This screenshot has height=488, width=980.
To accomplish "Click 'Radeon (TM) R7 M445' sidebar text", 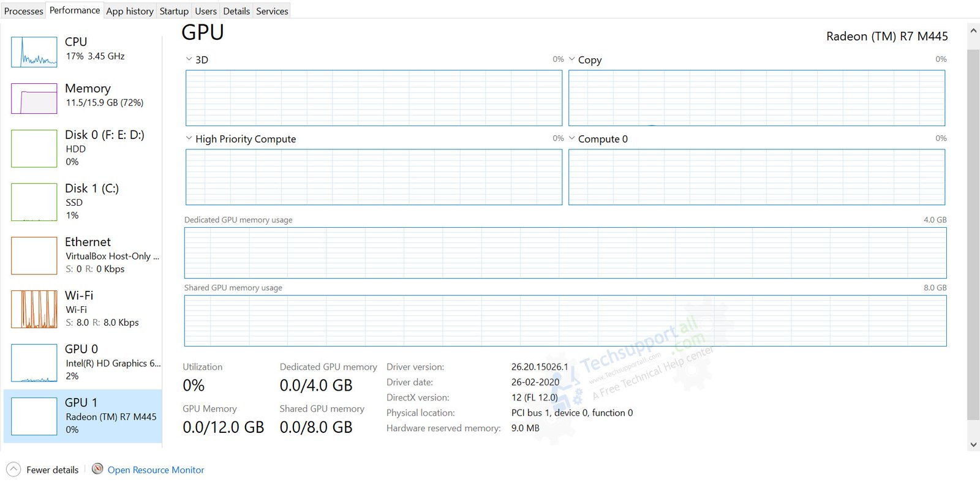I will pos(111,416).
